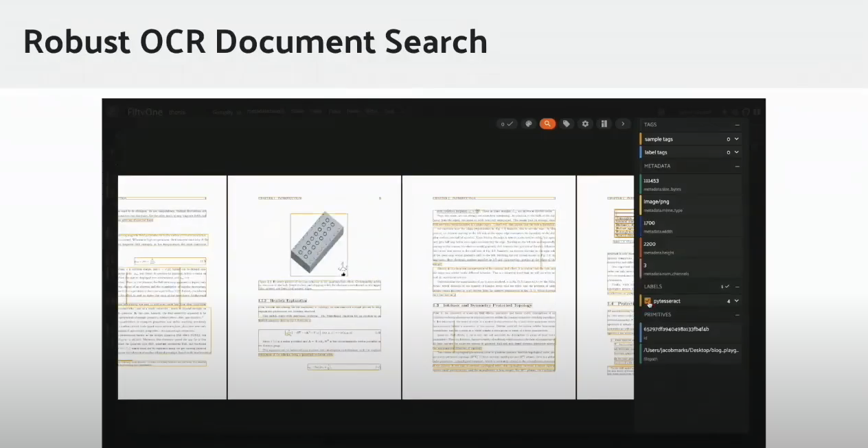
Task: Click the orange search magnifier button
Action: 547,124
